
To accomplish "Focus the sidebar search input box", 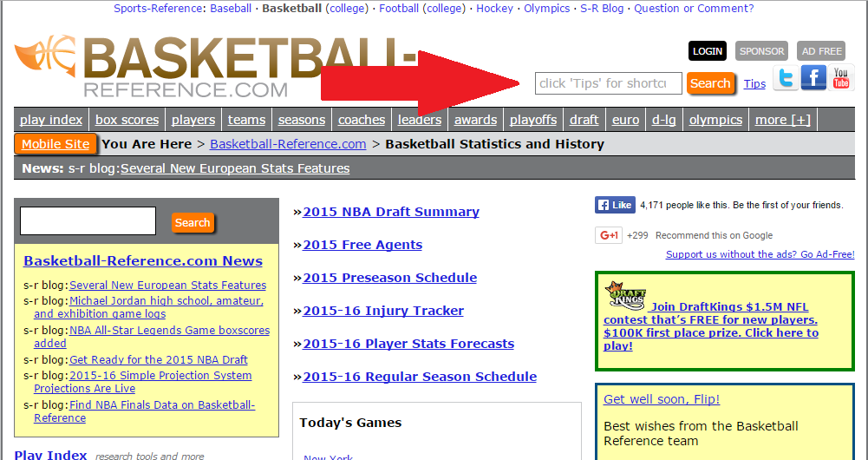I will [88, 220].
